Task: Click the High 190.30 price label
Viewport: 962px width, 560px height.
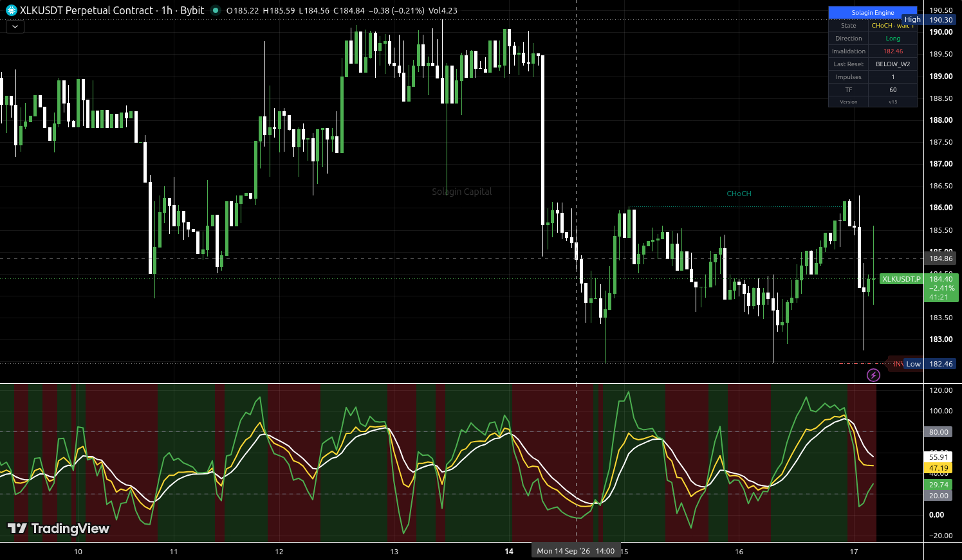Action: coord(929,20)
